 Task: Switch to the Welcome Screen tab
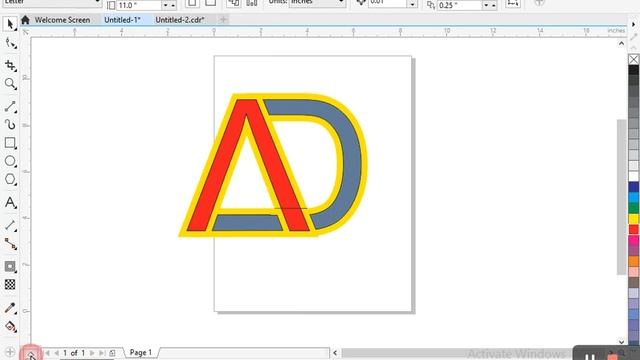62,20
